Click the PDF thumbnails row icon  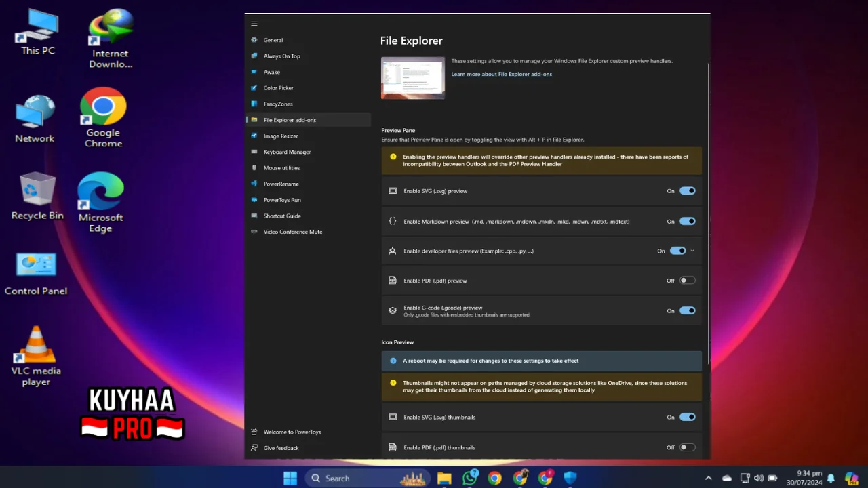pos(393,447)
